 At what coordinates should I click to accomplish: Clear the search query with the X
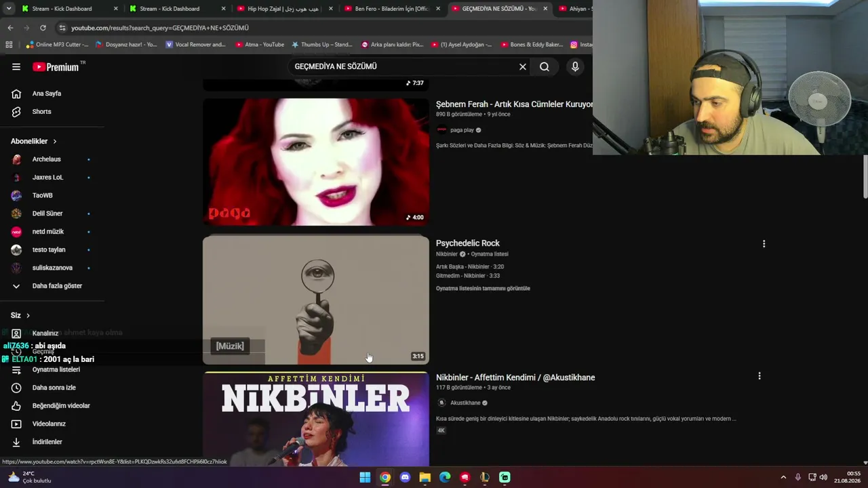523,66
